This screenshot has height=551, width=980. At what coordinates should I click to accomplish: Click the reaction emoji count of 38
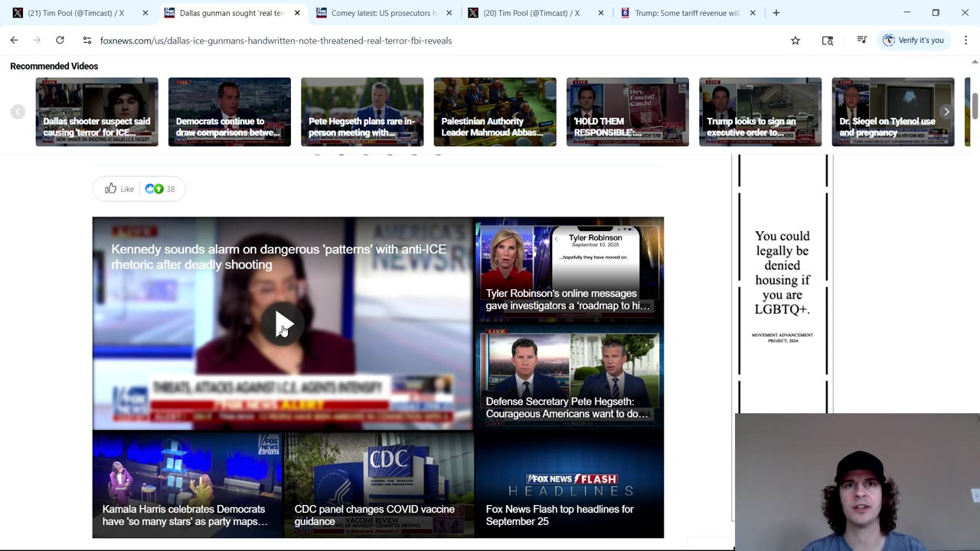click(160, 189)
